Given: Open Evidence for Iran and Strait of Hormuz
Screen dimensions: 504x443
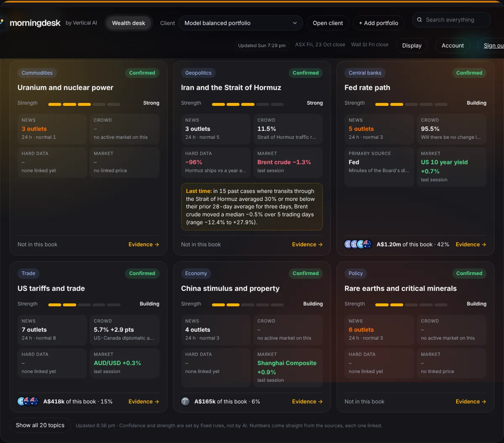Looking at the screenshot, I should pyautogui.click(x=307, y=244).
